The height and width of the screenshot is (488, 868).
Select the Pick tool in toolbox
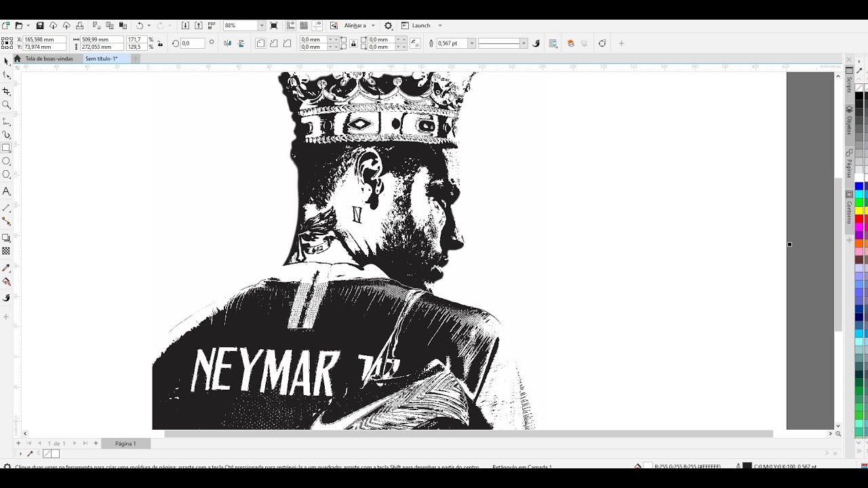pyautogui.click(x=6, y=61)
